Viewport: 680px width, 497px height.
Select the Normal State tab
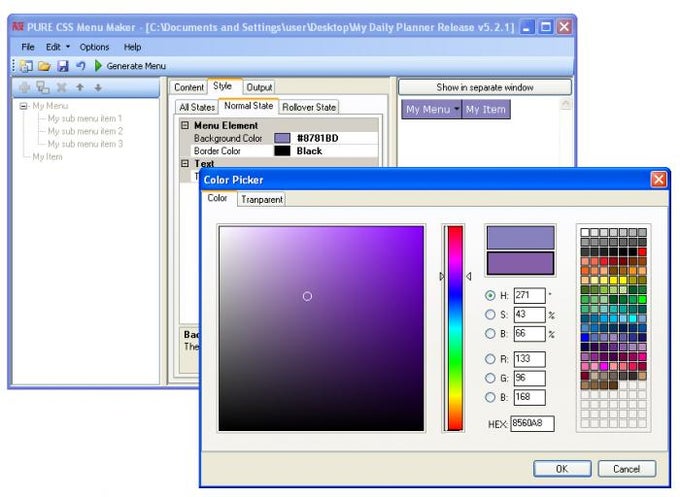pyautogui.click(x=248, y=106)
